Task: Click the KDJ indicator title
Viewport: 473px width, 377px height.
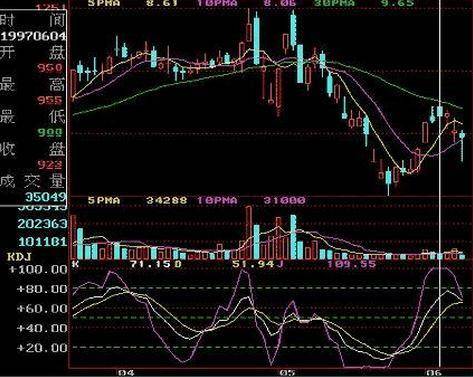Action: pos(19,257)
